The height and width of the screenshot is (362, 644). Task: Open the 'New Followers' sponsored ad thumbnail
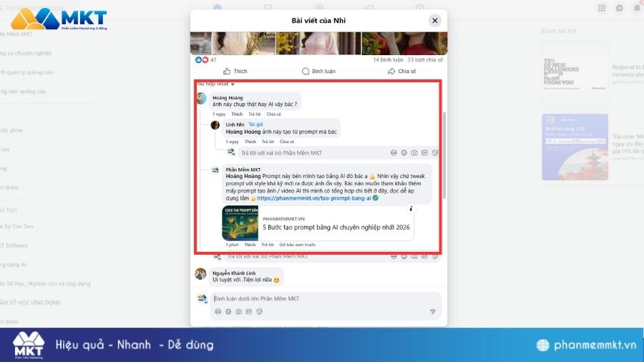575,74
